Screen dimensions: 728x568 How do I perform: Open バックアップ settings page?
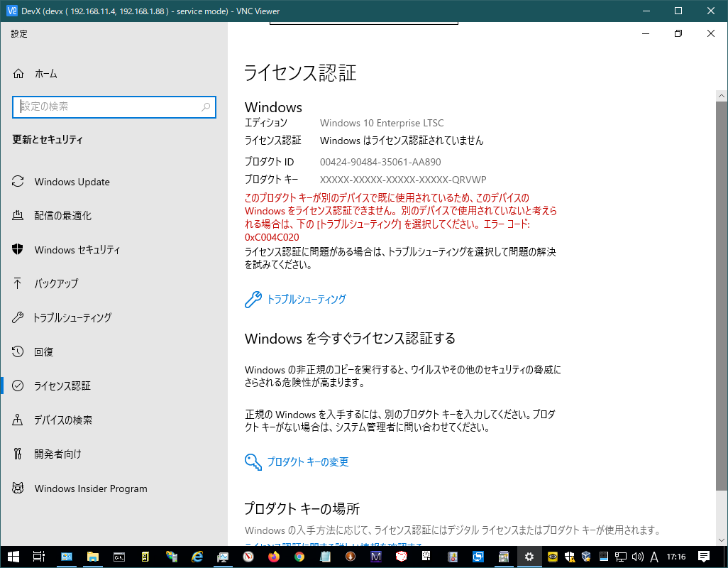click(45, 283)
